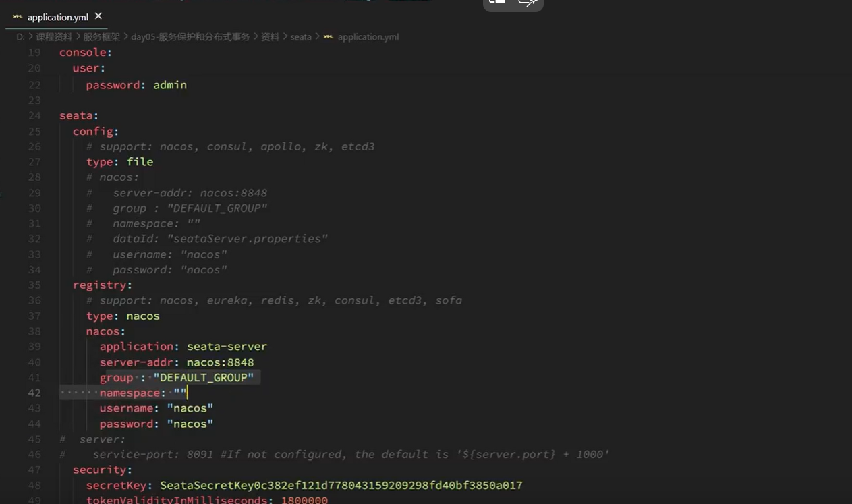Screen dimensions: 852x504
Task: Click the 'config:' key on line 25
Action: 96,132
